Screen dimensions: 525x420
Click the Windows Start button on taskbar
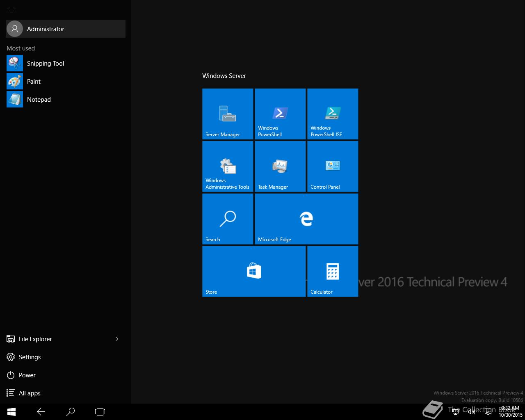pyautogui.click(x=11, y=412)
